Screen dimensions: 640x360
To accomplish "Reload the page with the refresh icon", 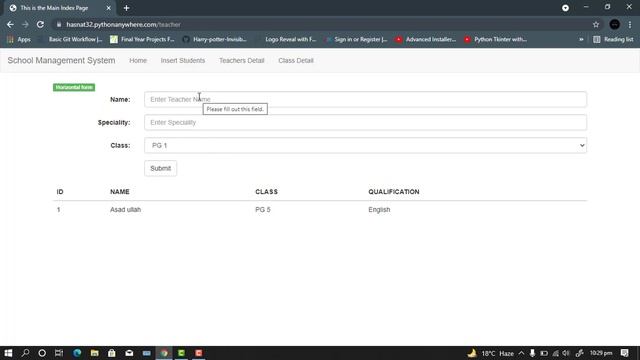I will tap(40, 24).
